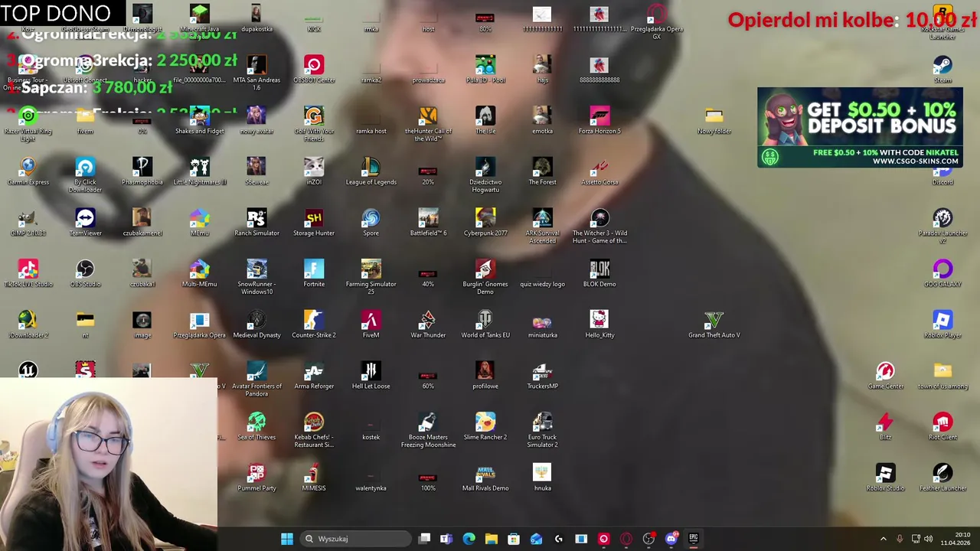Open Slime Rancher 2 shortcut
The width and height of the screenshot is (980, 551).
pos(485,426)
